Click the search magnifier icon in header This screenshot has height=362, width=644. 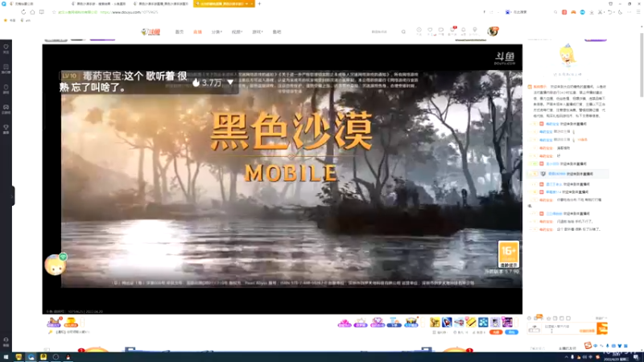[403, 31]
